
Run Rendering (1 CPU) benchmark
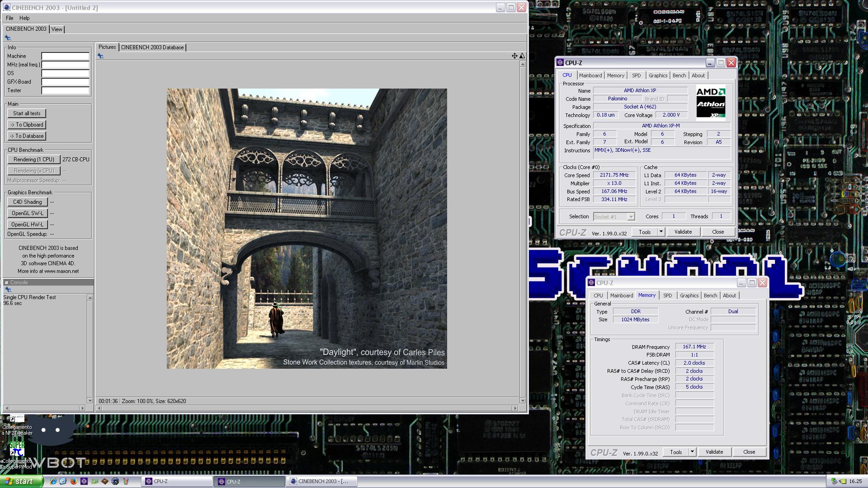click(34, 160)
